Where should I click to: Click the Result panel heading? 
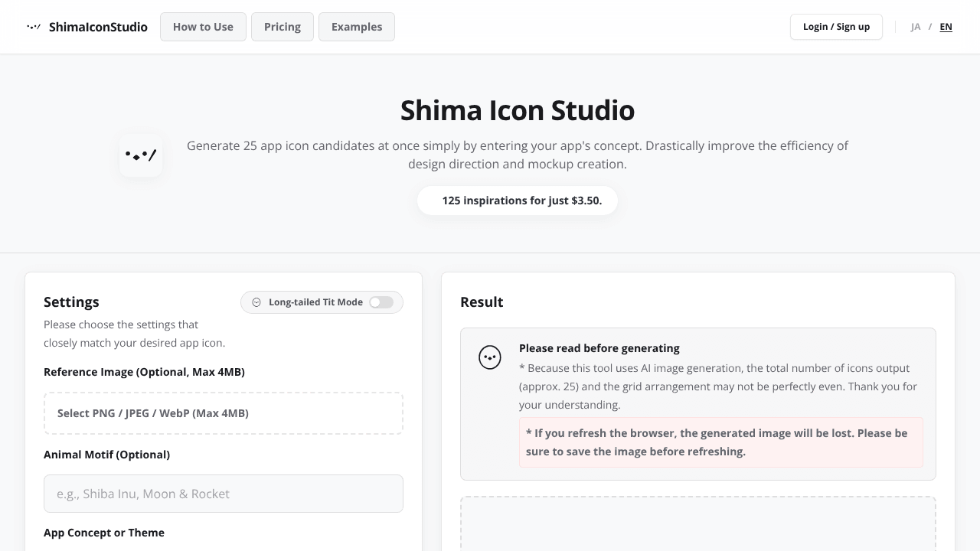482,302
